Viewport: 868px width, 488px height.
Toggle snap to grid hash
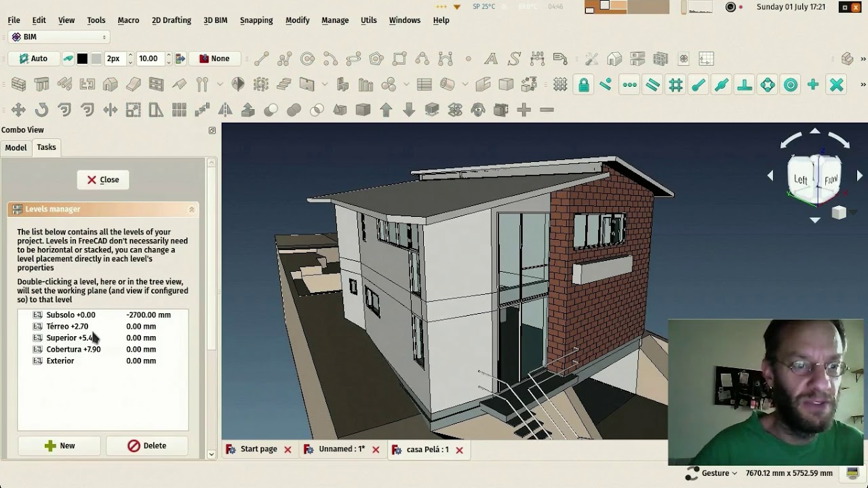(675, 85)
